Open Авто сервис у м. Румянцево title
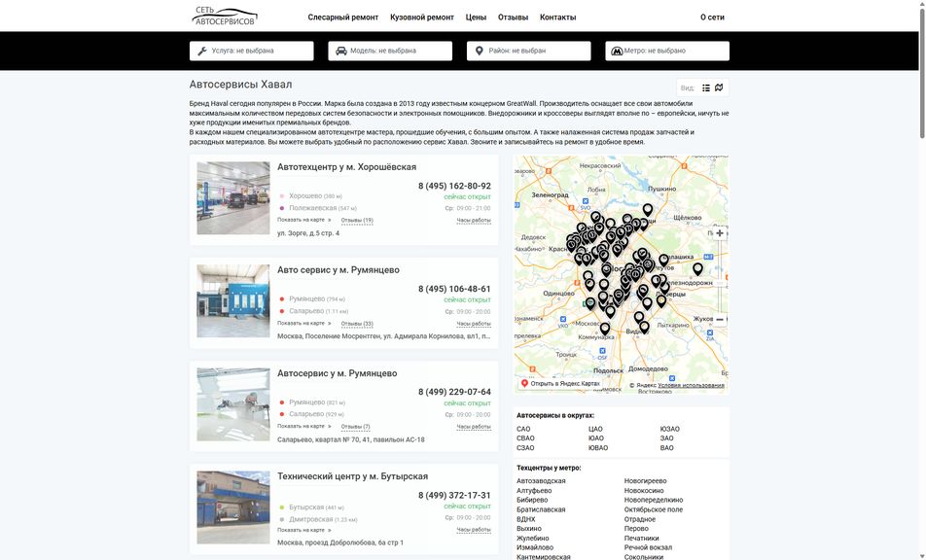 [338, 269]
